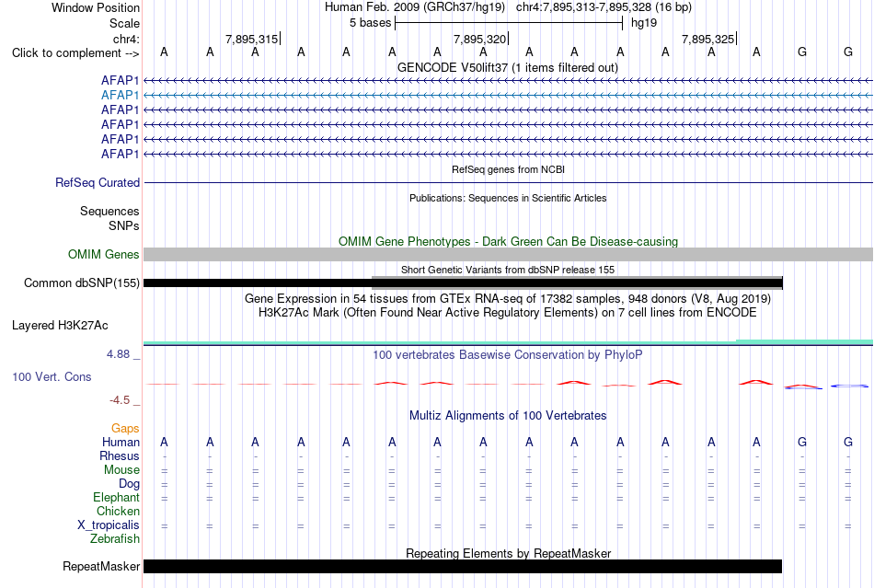Click the hg19 text beside the scale bar
This screenshot has width=874, height=588.
coord(644,23)
